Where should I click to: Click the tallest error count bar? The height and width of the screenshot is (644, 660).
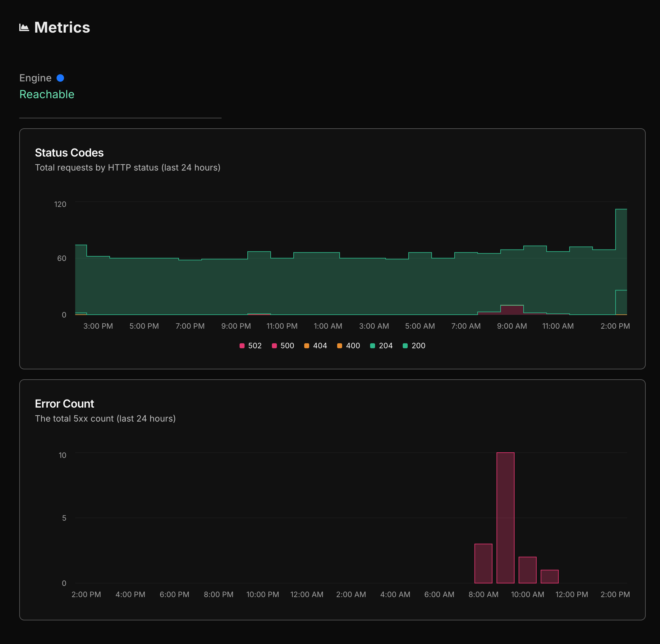[505, 518]
